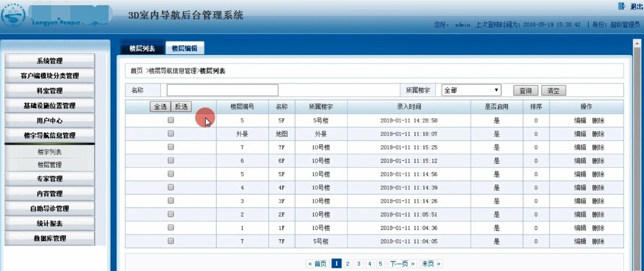This screenshot has width=644, height=271.
Task: Go to page 2
Action: [348, 264]
